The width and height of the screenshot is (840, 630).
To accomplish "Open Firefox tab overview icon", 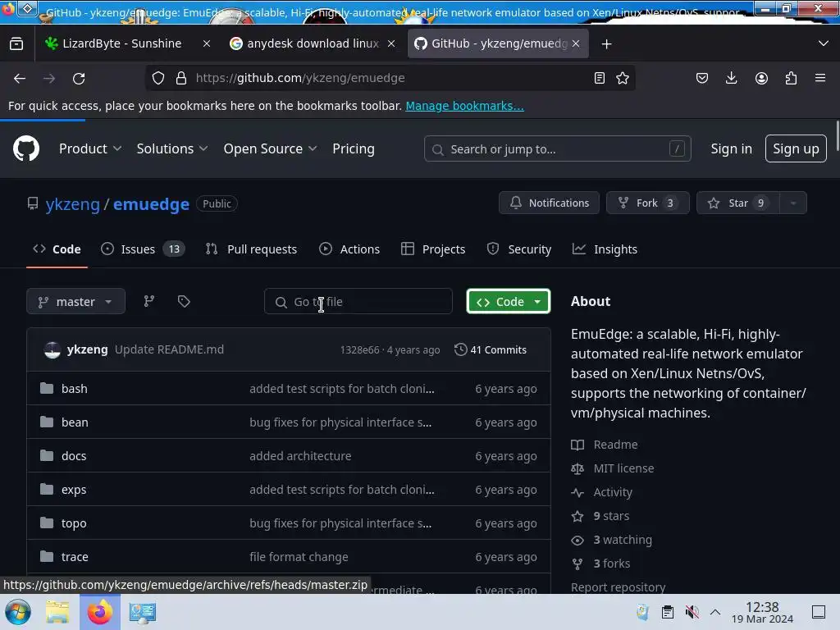I will [16, 44].
